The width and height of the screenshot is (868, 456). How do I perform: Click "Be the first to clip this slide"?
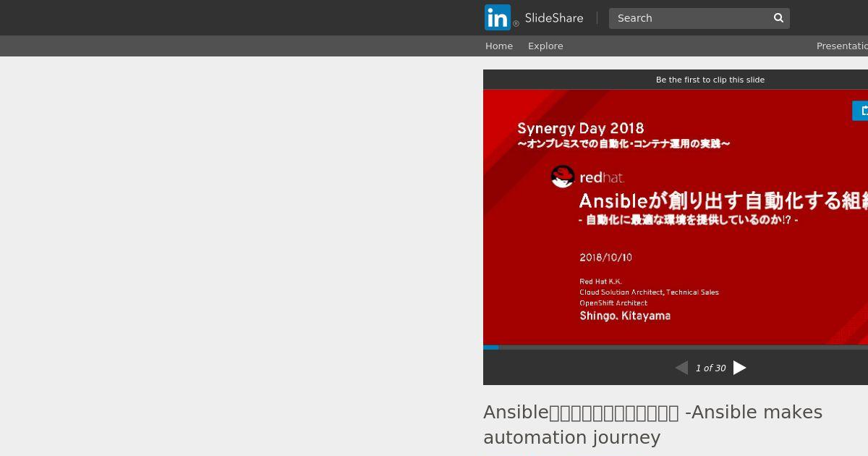point(710,80)
